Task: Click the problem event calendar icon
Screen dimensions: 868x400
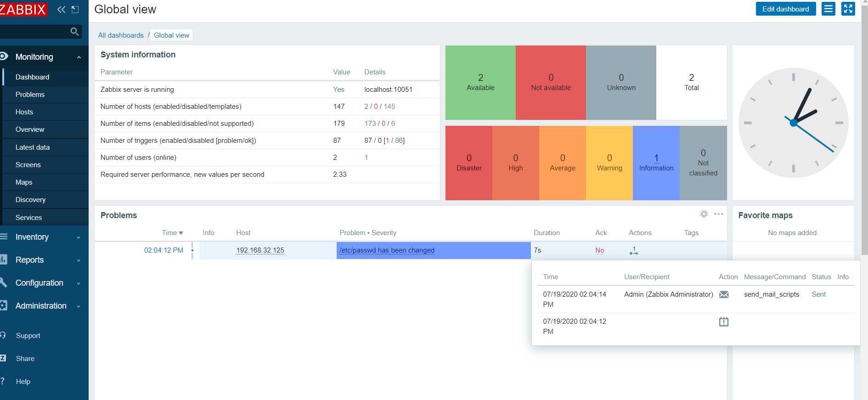Action: [x=724, y=321]
